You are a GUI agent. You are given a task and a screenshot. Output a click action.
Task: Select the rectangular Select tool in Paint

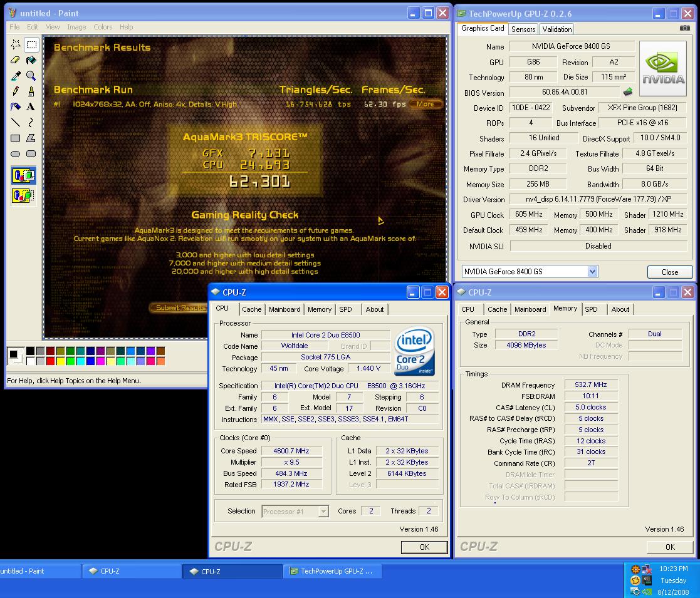(x=31, y=44)
